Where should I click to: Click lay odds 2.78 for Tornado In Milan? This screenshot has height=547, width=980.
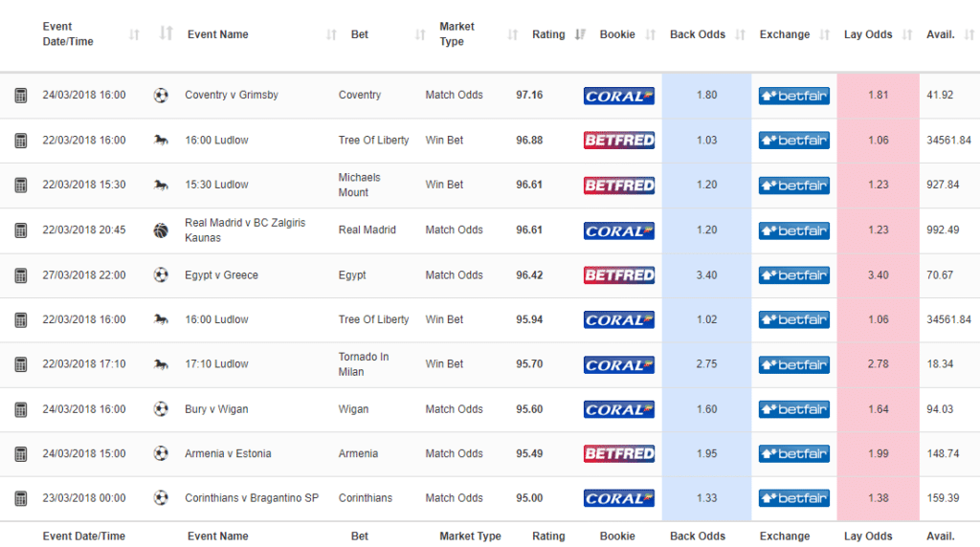pyautogui.click(x=879, y=364)
